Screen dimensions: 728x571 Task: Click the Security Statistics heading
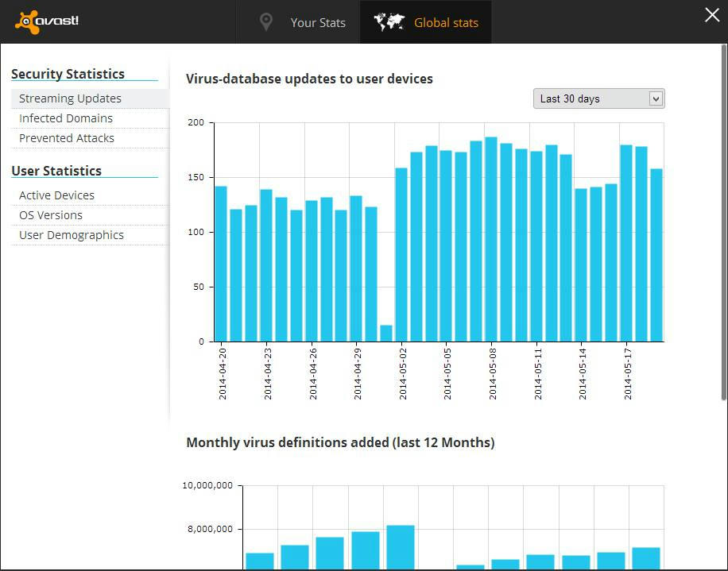68,74
